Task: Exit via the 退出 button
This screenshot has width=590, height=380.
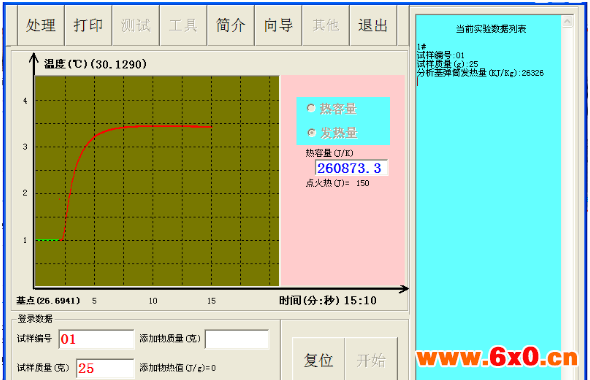Action: pyautogui.click(x=373, y=25)
